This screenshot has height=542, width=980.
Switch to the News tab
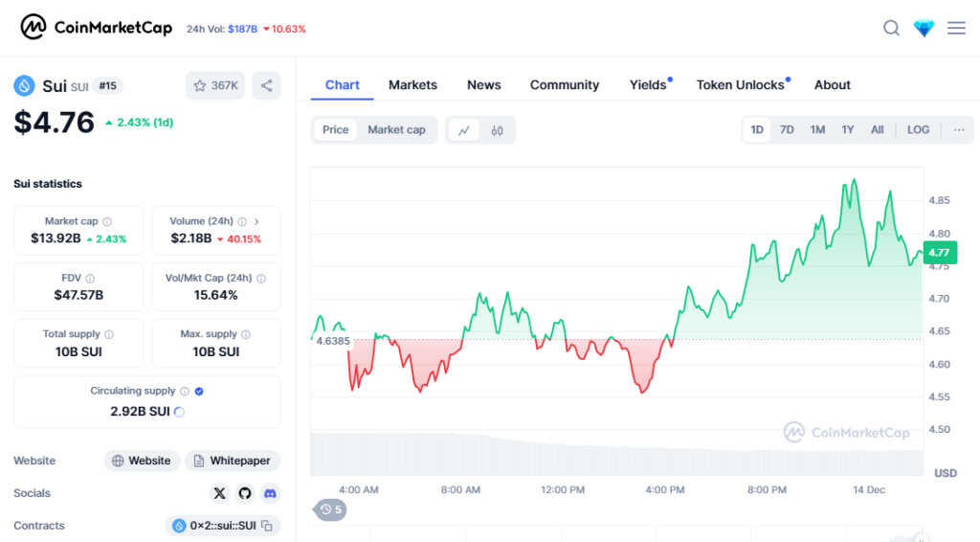pyautogui.click(x=483, y=85)
